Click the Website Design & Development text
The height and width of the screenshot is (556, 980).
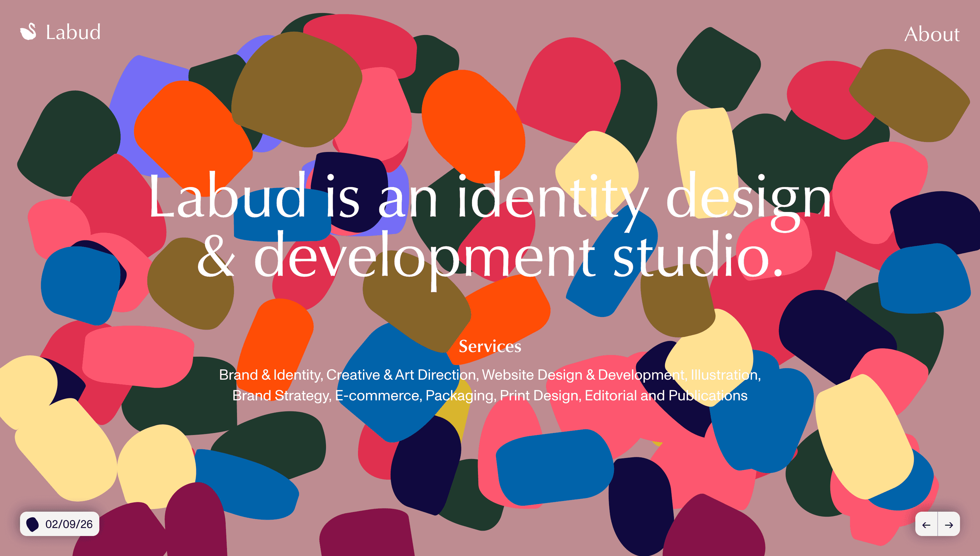point(582,375)
